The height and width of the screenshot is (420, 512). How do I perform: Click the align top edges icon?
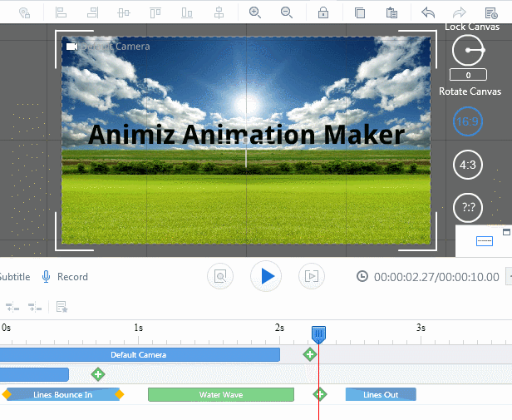[x=155, y=12]
